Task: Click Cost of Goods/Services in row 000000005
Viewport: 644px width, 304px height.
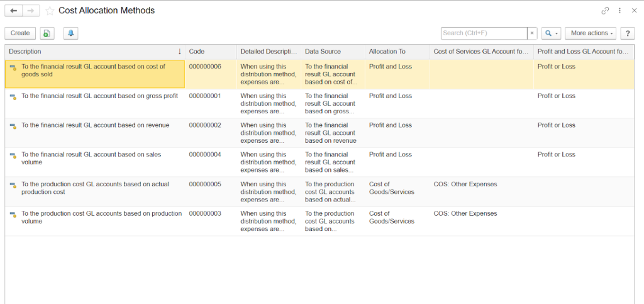Action: click(391, 188)
